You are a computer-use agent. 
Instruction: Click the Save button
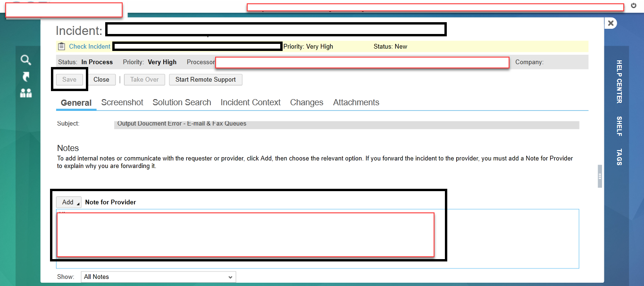pyautogui.click(x=69, y=79)
